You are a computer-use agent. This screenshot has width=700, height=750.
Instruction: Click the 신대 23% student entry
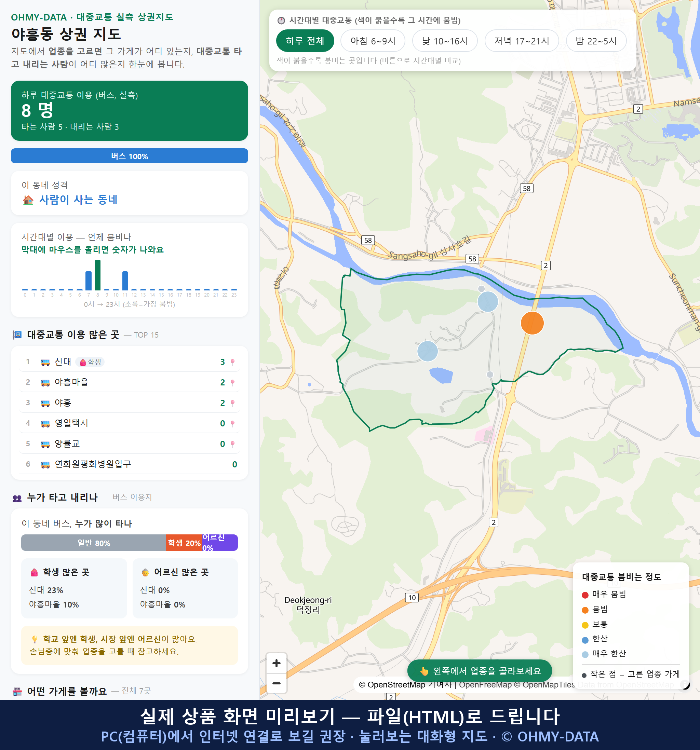[x=46, y=590]
